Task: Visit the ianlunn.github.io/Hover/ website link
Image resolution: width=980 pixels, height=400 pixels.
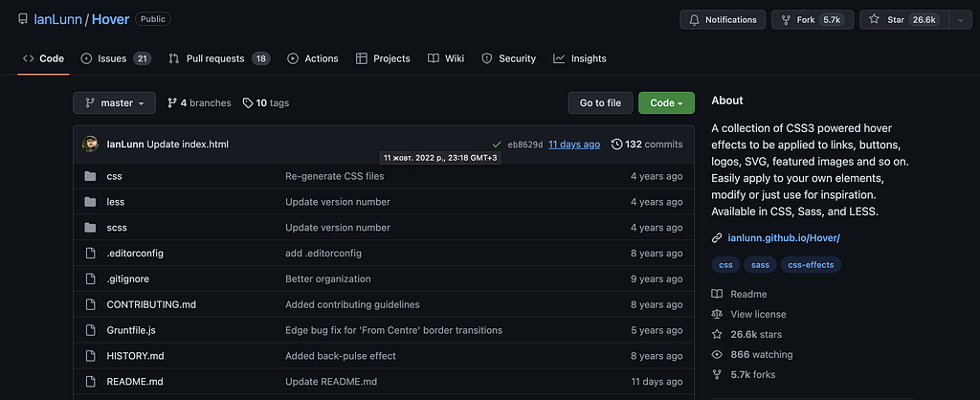Action: tap(784, 238)
